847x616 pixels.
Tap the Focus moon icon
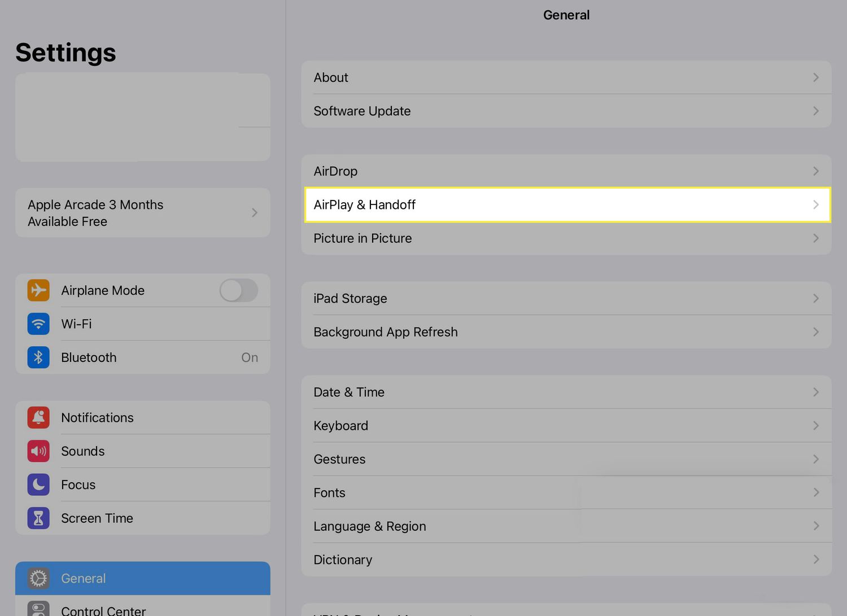coord(38,484)
